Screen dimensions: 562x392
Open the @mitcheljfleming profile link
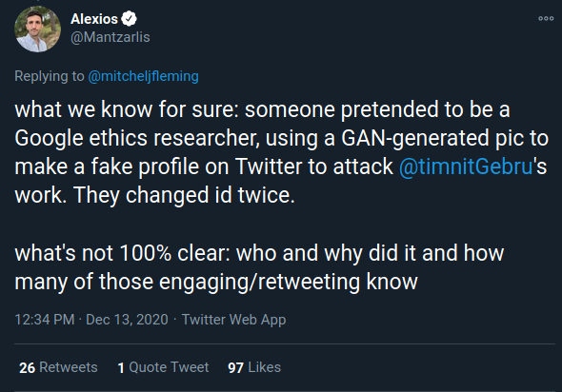[143, 76]
